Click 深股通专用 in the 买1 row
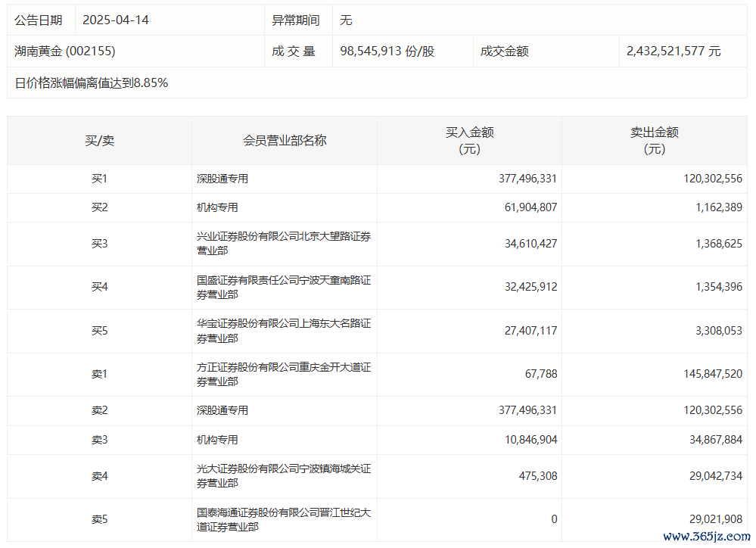 coord(222,179)
